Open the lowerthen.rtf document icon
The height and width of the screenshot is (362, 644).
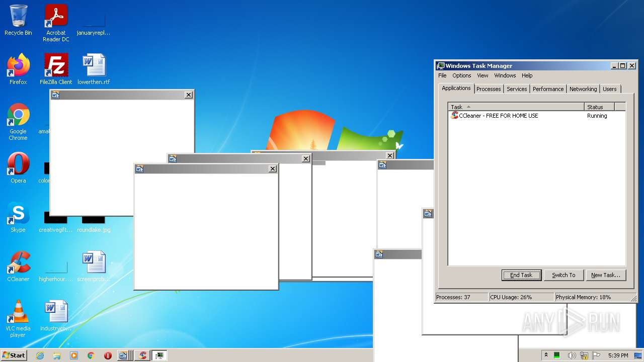coord(94,69)
